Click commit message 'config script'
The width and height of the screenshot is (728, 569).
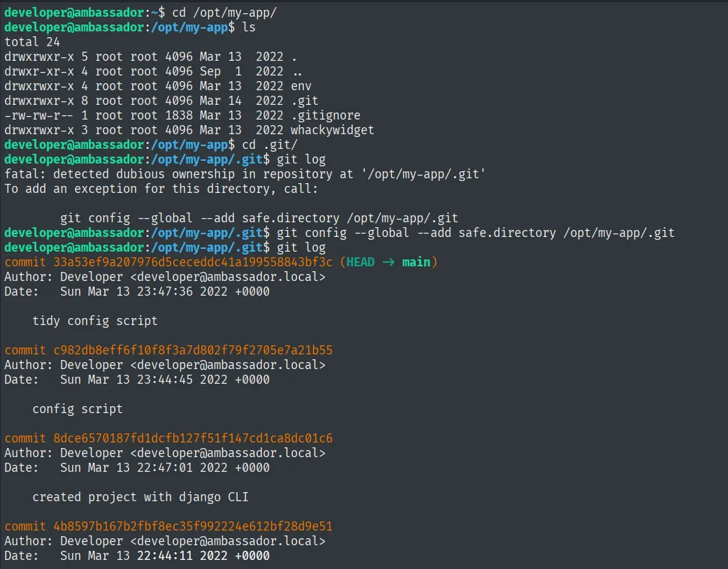click(x=78, y=409)
